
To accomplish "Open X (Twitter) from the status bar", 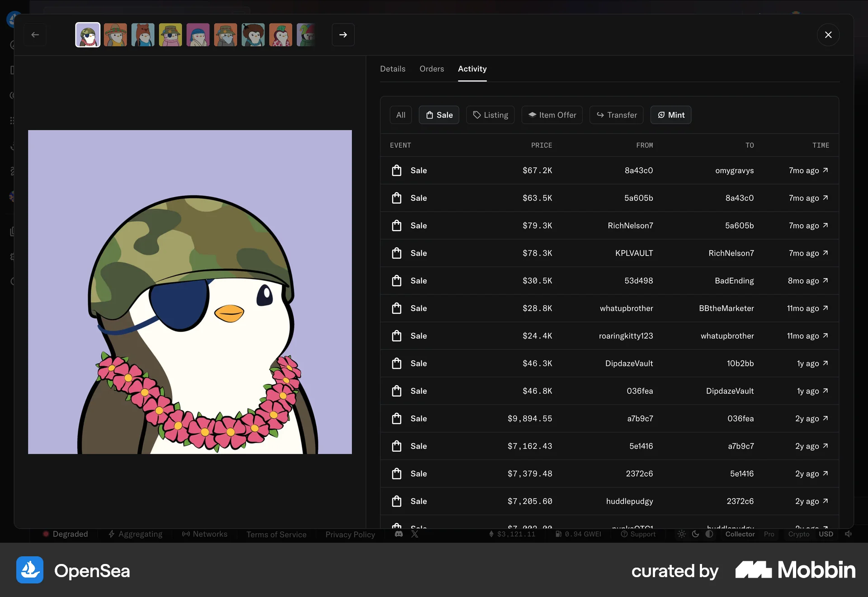I will [415, 534].
